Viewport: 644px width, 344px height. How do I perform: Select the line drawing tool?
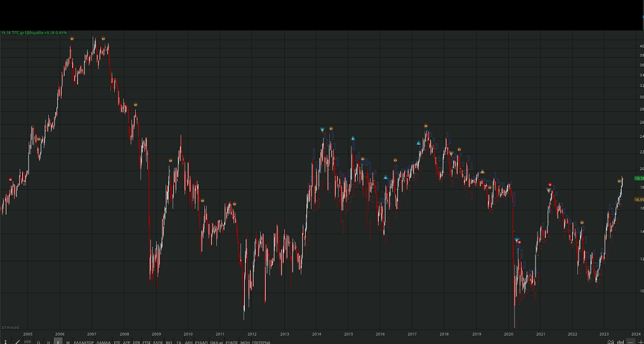pyautogui.click(x=17, y=341)
